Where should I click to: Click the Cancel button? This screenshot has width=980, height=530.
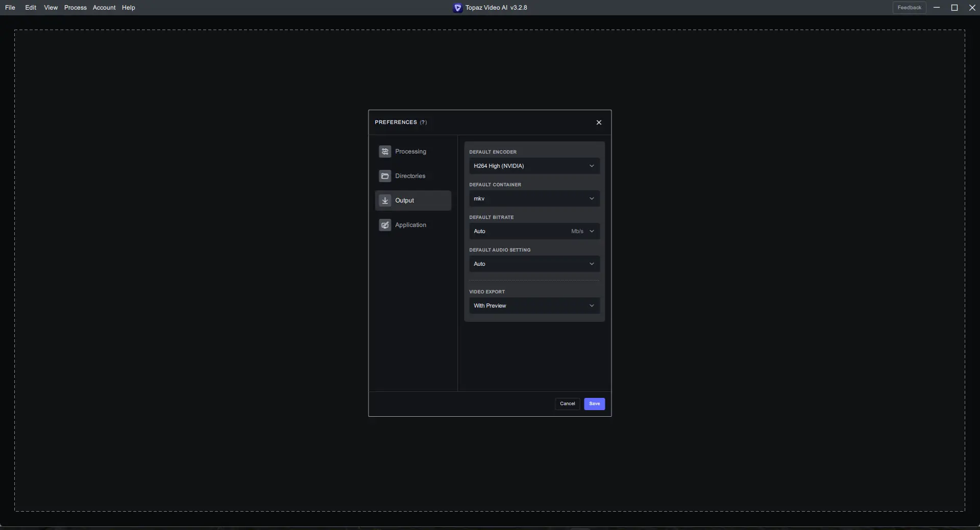[x=567, y=404]
